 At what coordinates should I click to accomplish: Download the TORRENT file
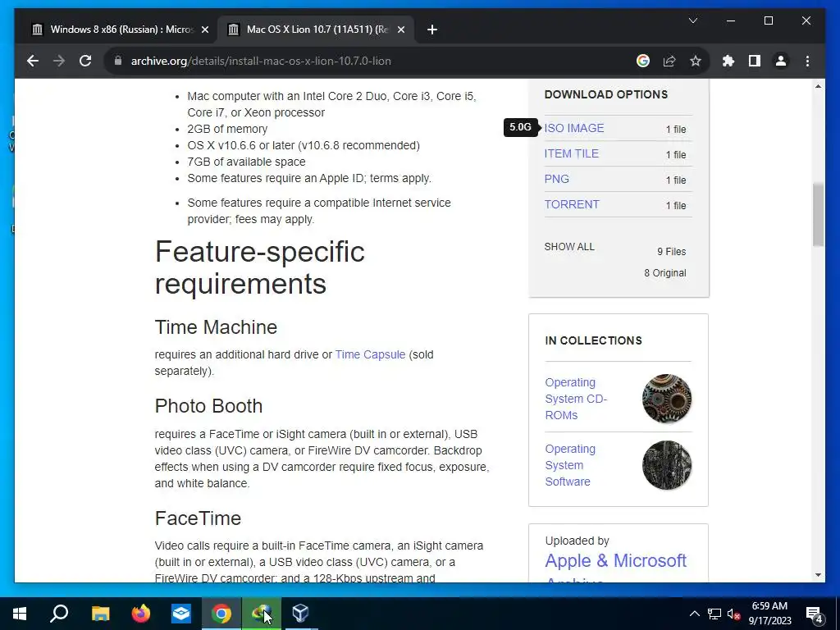tap(572, 204)
